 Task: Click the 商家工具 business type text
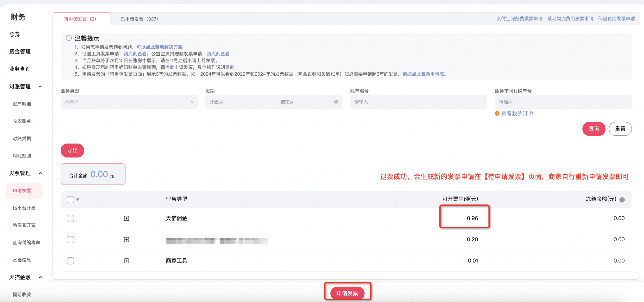177,261
